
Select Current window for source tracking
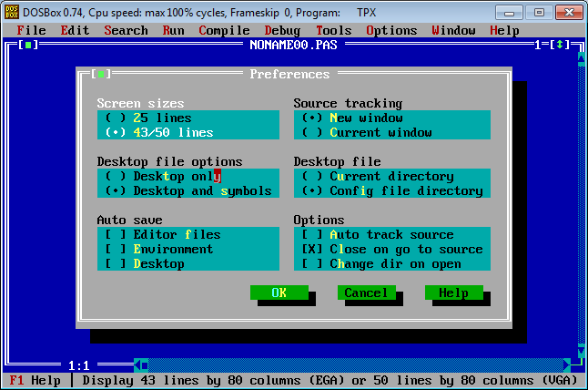click(312, 132)
